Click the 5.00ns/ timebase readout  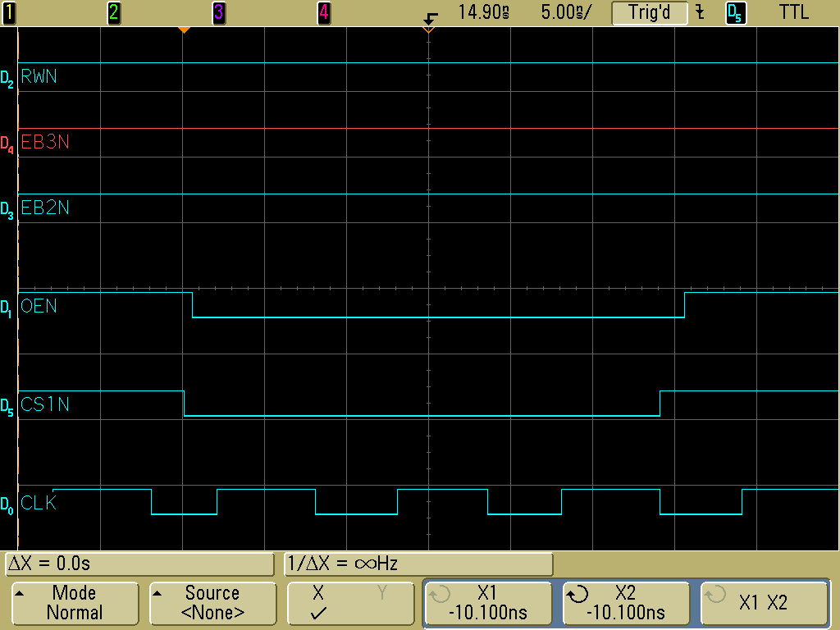click(x=565, y=12)
